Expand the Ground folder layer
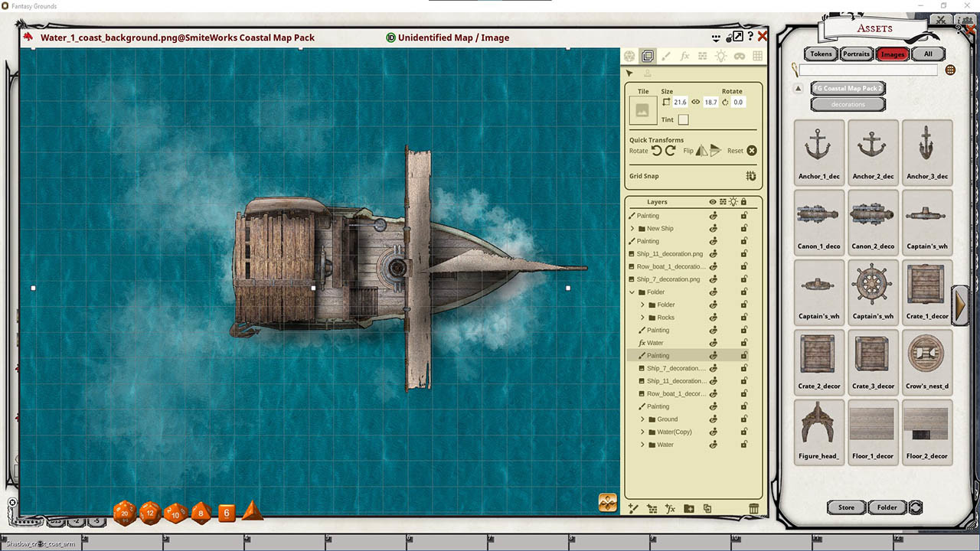This screenshot has width=980, height=551. tap(642, 419)
